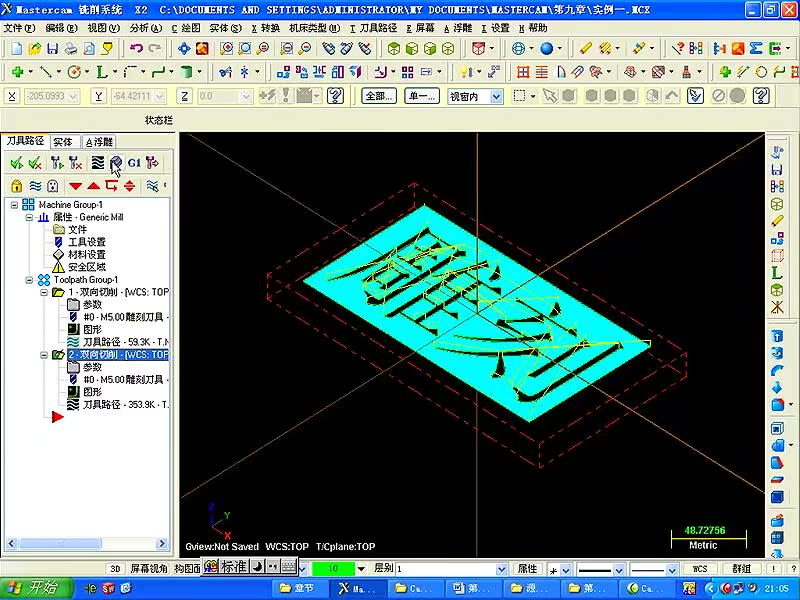Toggle toolpath display with blue waves icon
Screen dimensions: 800x600
tap(35, 186)
